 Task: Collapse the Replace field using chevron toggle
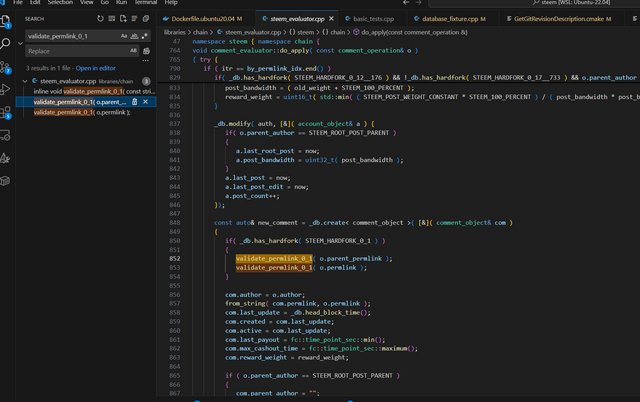[21, 42]
